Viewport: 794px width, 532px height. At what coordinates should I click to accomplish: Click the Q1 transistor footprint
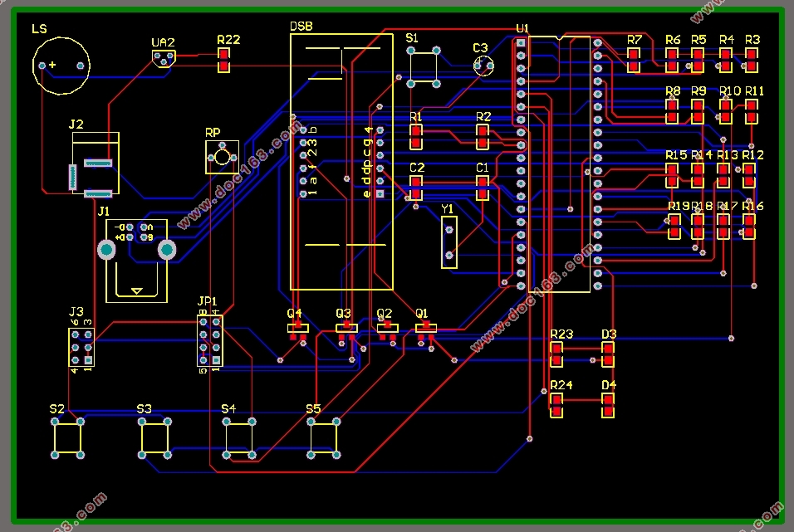click(426, 331)
